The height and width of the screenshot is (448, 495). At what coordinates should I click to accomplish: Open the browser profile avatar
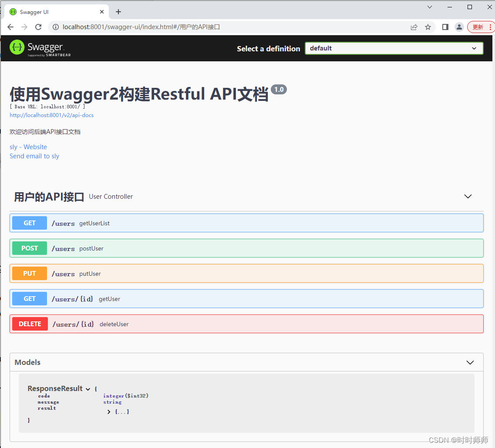coord(459,27)
